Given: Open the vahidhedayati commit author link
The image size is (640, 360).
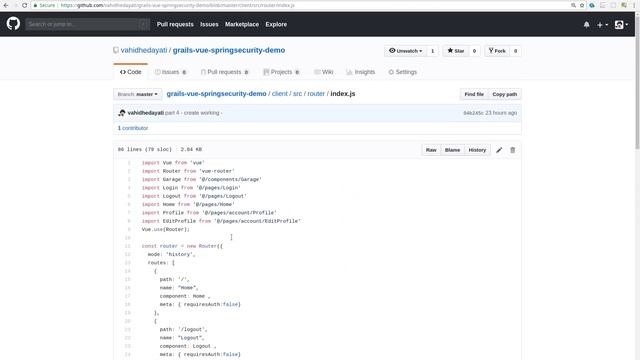Looking at the screenshot, I should 145,113.
